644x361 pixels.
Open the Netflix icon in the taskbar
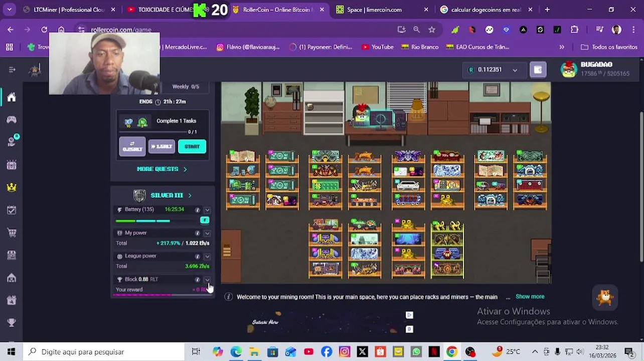434,352
